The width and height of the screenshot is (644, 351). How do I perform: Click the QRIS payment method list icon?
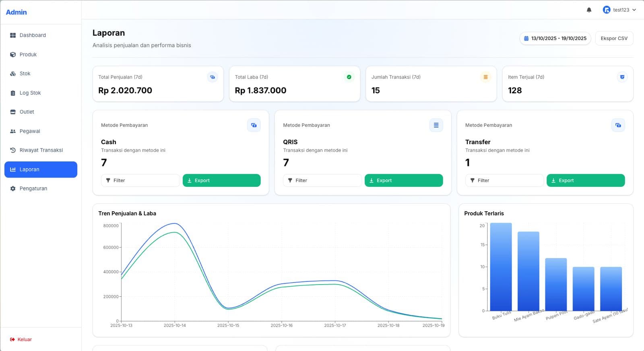pyautogui.click(x=436, y=125)
